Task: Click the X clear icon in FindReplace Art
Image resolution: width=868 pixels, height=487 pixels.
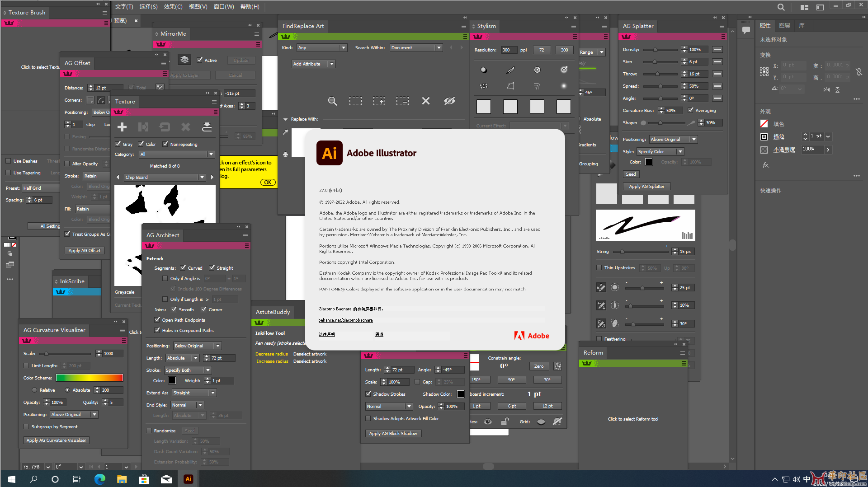Action: pos(426,101)
